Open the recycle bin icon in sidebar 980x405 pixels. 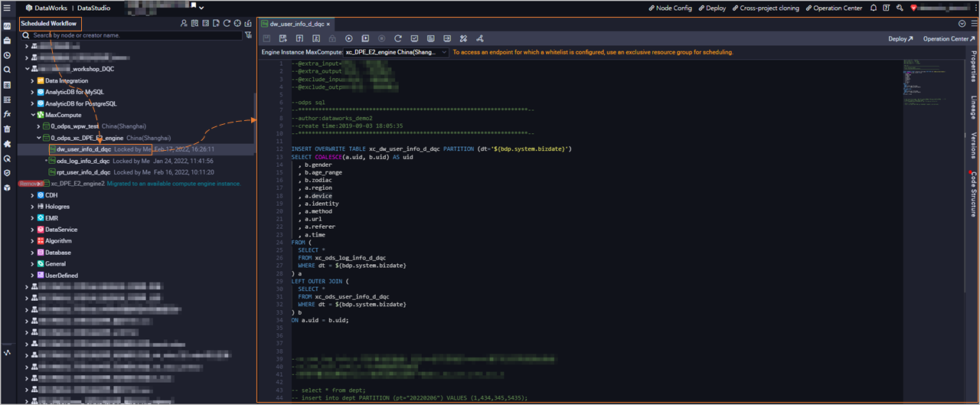(x=7, y=129)
